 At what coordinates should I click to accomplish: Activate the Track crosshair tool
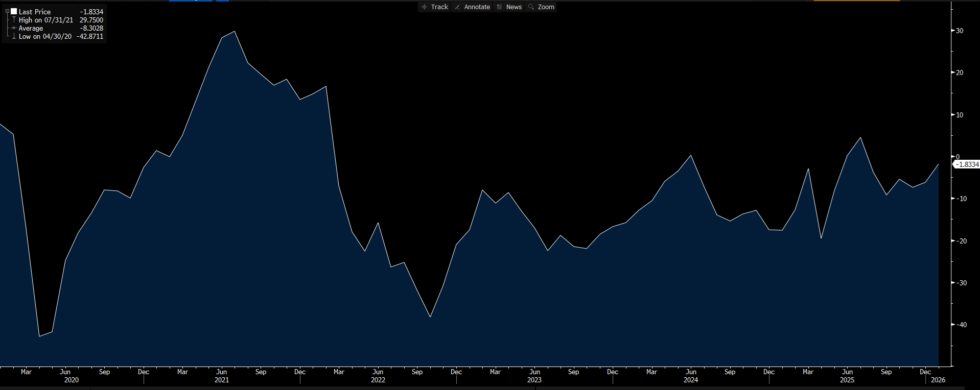(434, 7)
